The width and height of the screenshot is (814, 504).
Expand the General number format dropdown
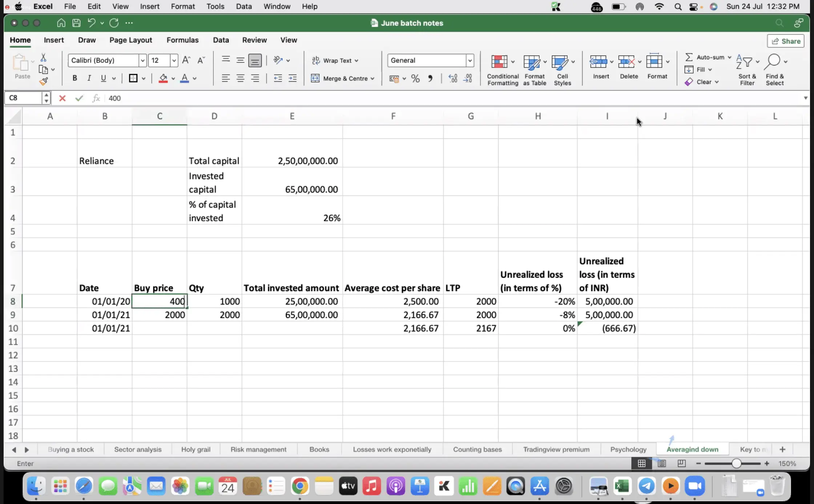[470, 60]
